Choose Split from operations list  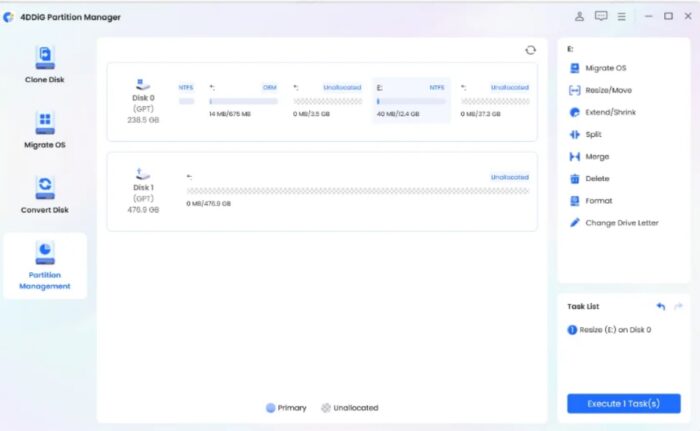tap(593, 134)
